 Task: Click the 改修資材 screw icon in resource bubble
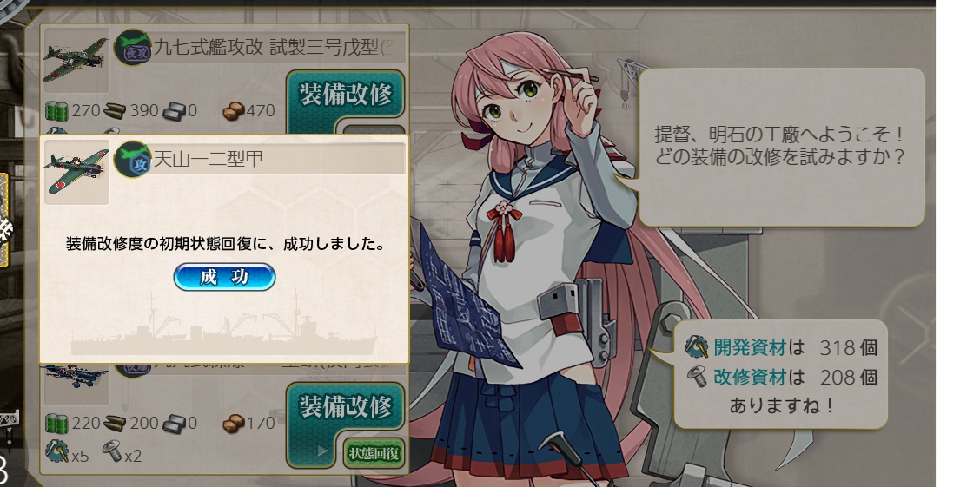pyautogui.click(x=697, y=377)
